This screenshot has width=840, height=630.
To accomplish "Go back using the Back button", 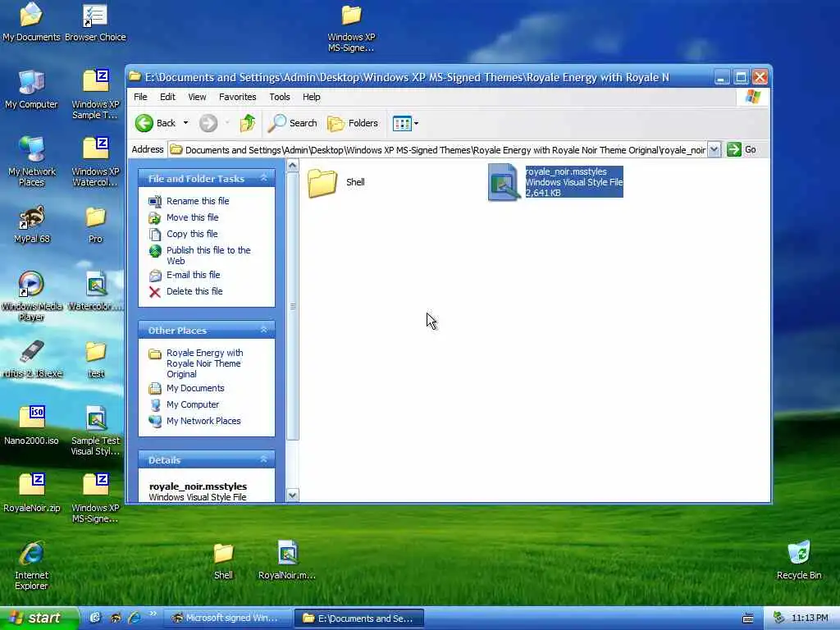I will 155,123.
